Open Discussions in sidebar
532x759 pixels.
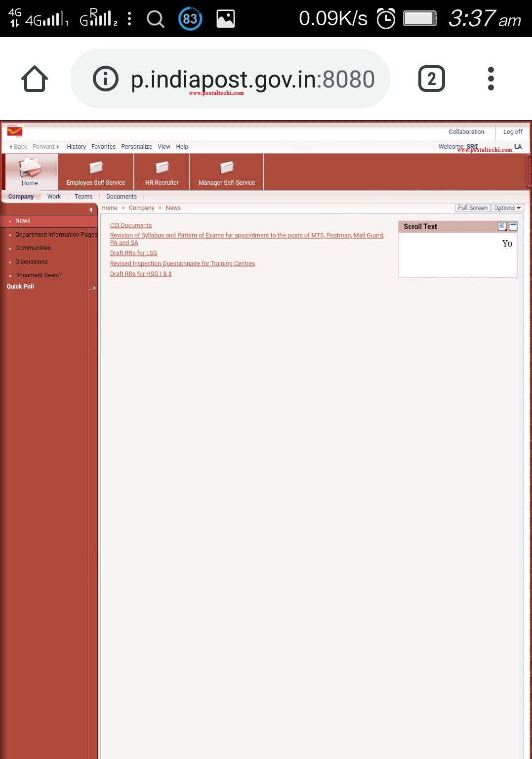pyautogui.click(x=32, y=262)
